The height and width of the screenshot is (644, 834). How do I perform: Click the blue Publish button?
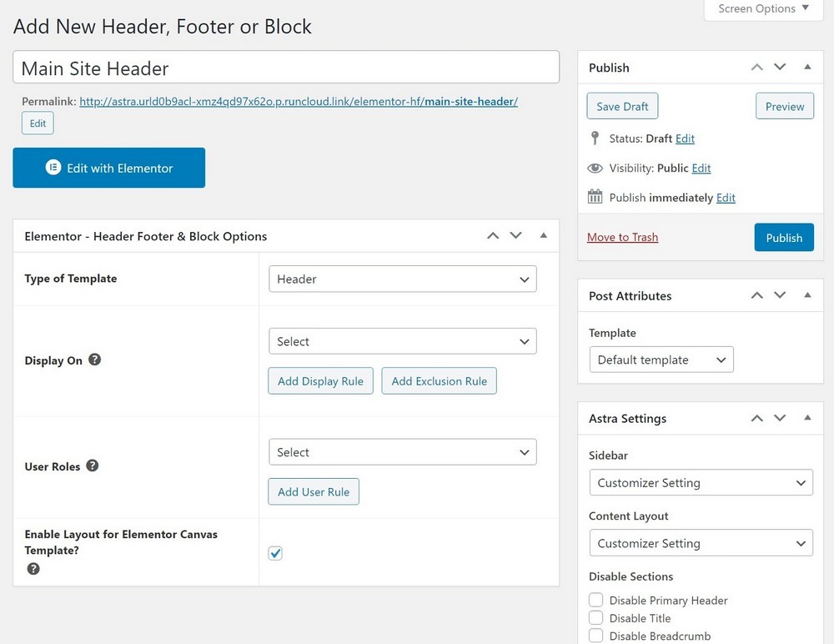coord(784,238)
